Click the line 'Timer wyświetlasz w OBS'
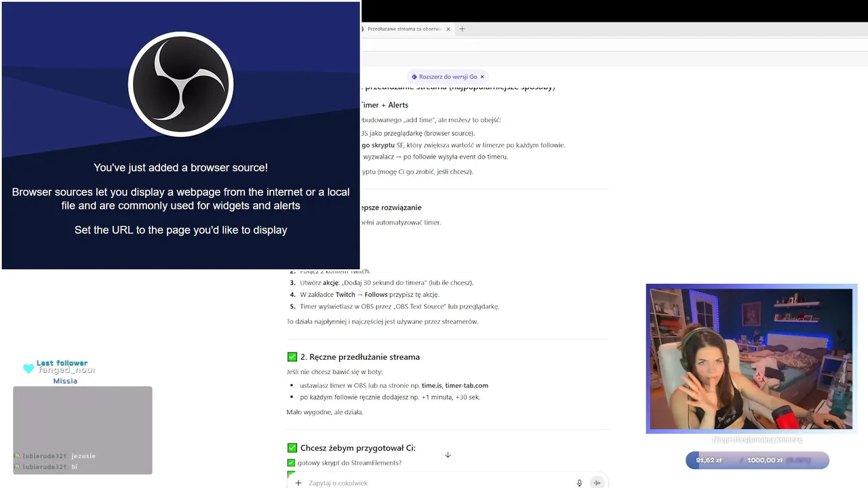Image resolution: width=868 pixels, height=488 pixels. click(399, 306)
